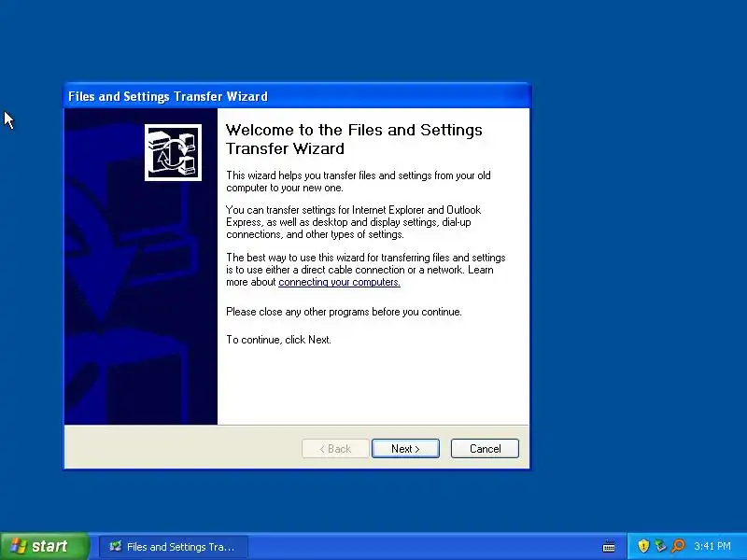Viewport: 747px width, 560px height.
Task: Open the Windows start menu
Action: point(44,546)
